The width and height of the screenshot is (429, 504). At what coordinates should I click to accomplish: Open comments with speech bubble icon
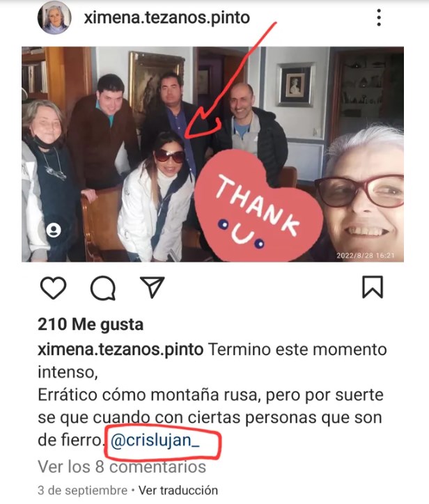click(103, 288)
